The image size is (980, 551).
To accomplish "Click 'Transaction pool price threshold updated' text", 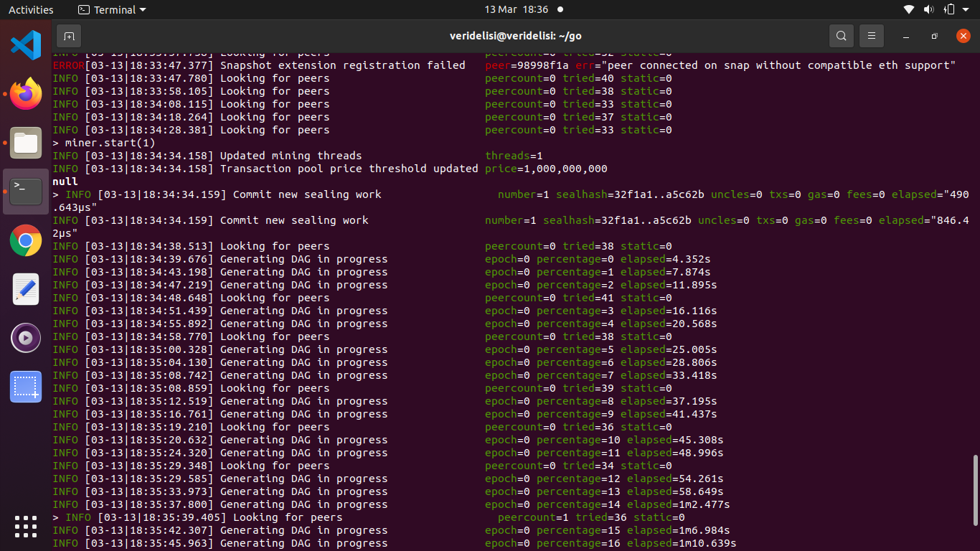I will point(349,169).
